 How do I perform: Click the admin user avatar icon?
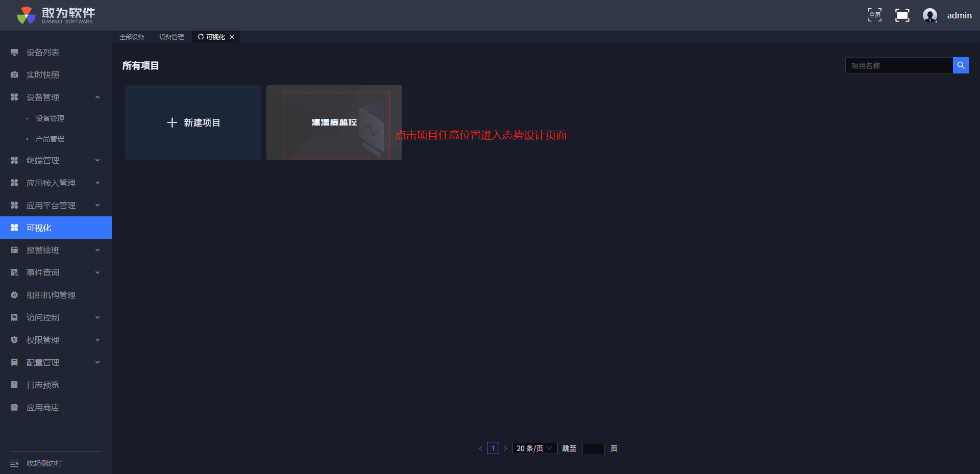click(930, 15)
